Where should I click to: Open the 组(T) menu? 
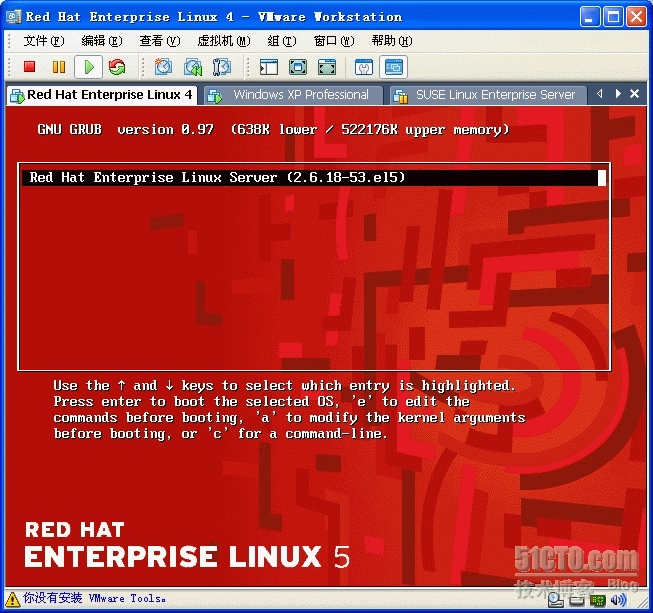point(282,41)
